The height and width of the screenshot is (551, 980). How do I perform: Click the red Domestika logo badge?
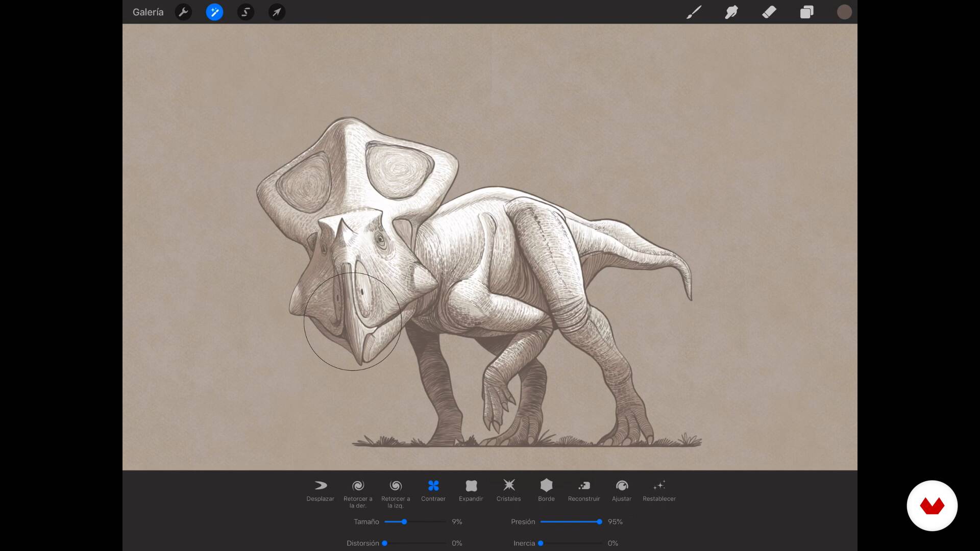coord(932,506)
